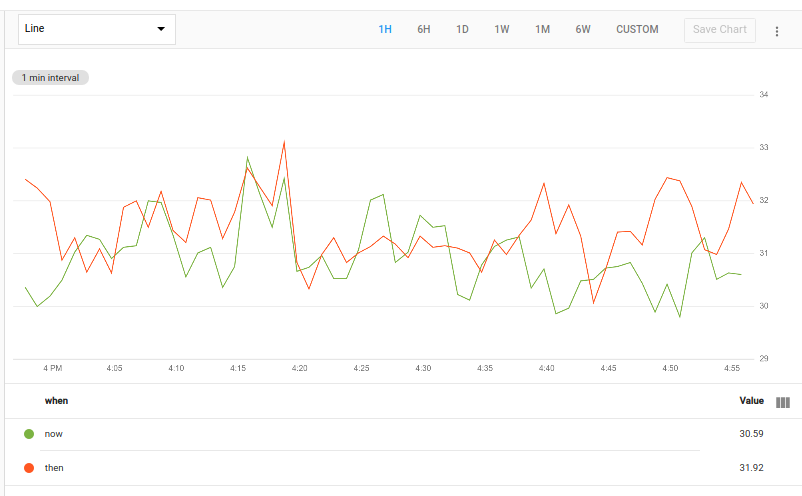Click the orange 'then' series dot
Image resolution: width=802 pixels, height=496 pixels.
[x=29, y=468]
